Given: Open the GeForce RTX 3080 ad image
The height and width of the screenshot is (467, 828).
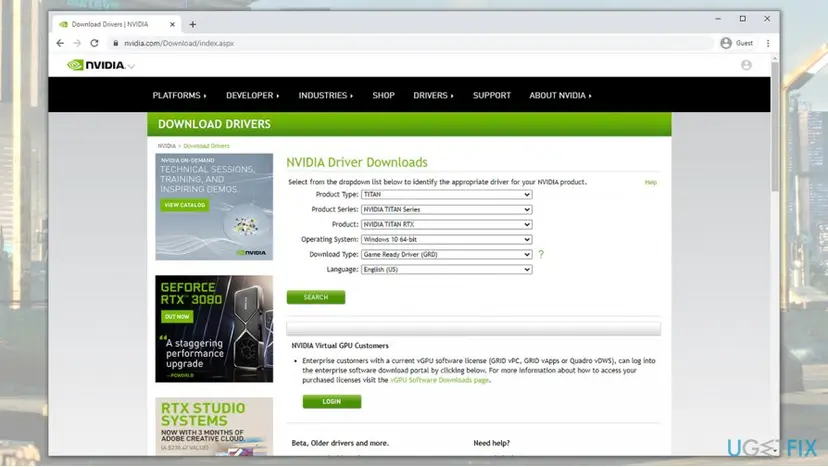Looking at the screenshot, I should (214, 329).
